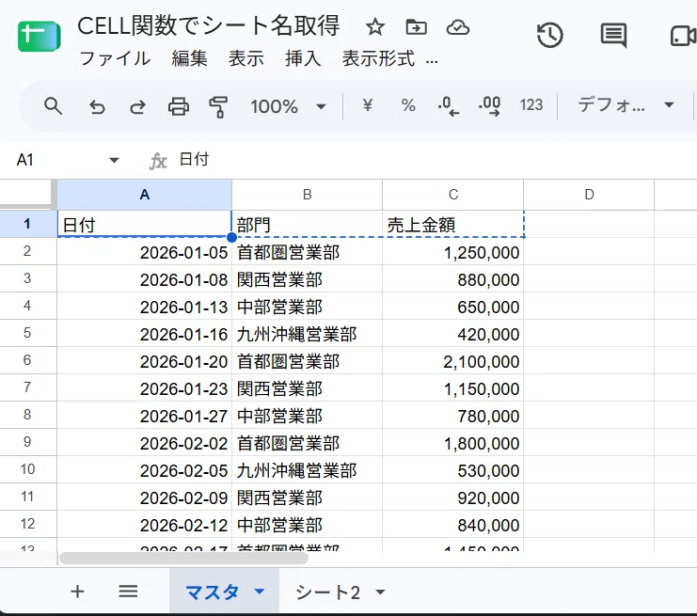Add a new sheet with plus button
697x616 pixels.
point(77,592)
